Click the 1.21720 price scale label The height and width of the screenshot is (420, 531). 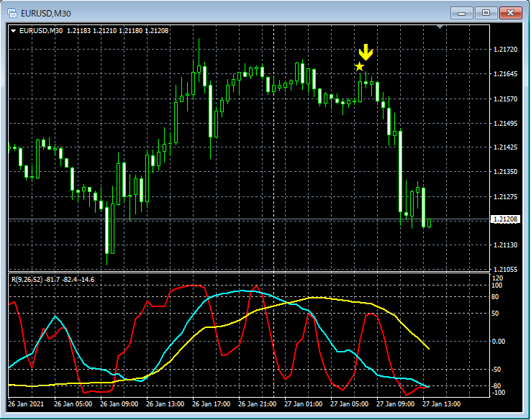(x=506, y=50)
